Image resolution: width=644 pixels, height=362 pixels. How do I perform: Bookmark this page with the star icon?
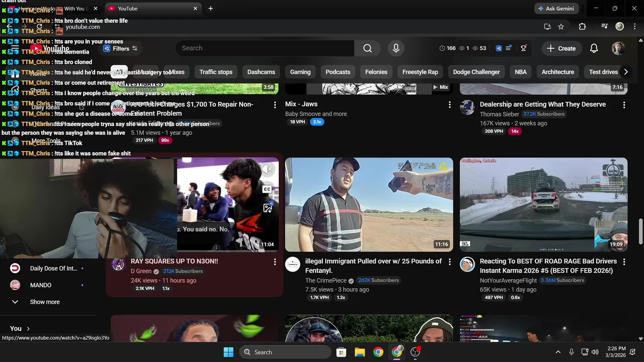click(x=561, y=27)
